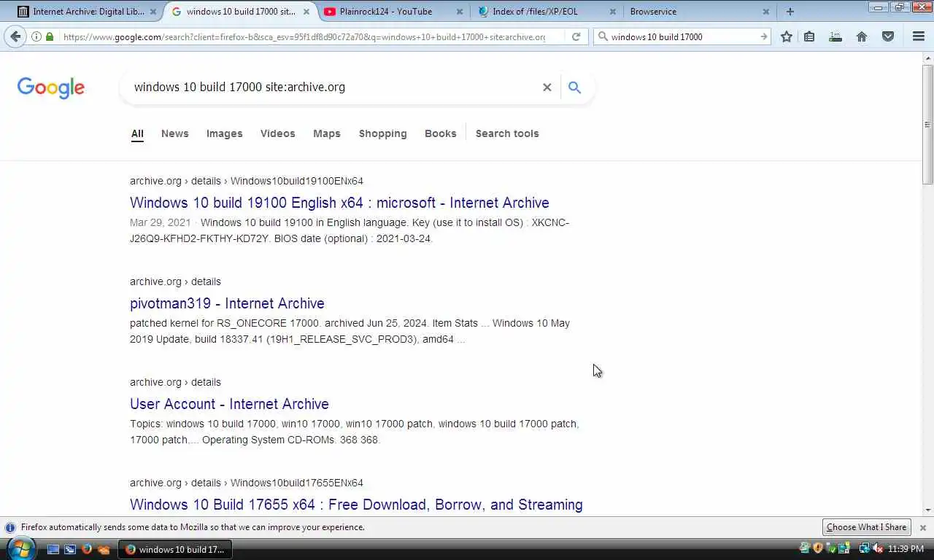Click the Firefox toolbar search field
Screen dimensions: 934x560
(682, 36)
